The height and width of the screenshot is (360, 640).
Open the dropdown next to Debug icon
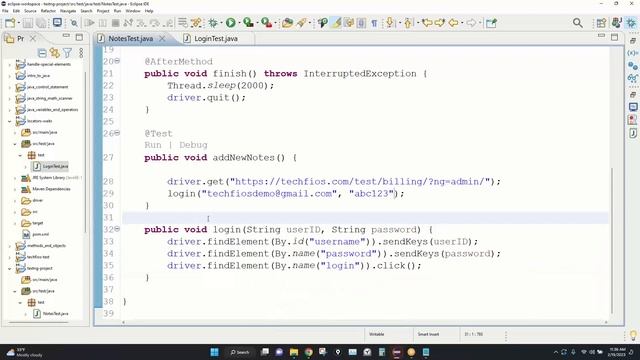tap(221, 23)
